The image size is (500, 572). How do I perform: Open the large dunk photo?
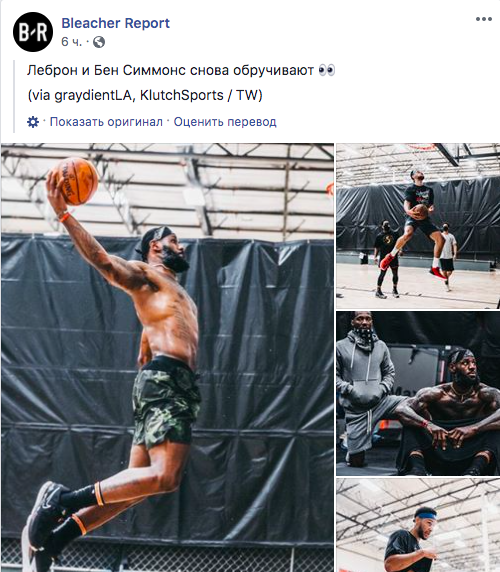(x=167, y=358)
